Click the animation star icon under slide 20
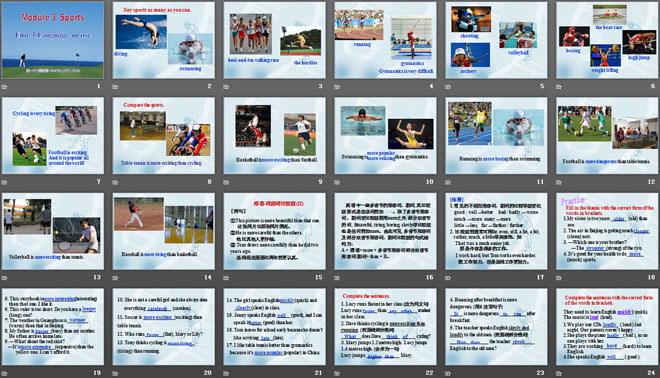The image size is (660, 378). pyautogui.click(x=115, y=373)
